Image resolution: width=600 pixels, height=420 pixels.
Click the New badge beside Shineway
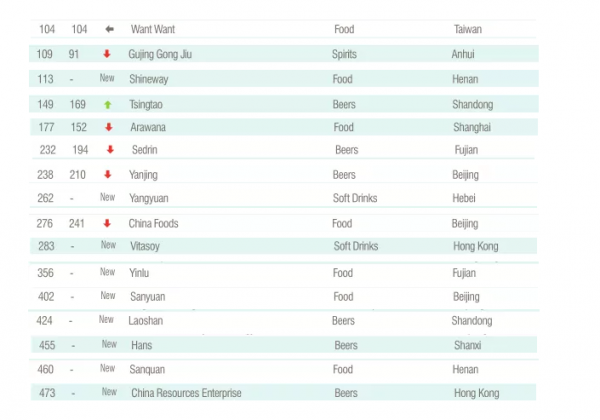click(x=107, y=78)
